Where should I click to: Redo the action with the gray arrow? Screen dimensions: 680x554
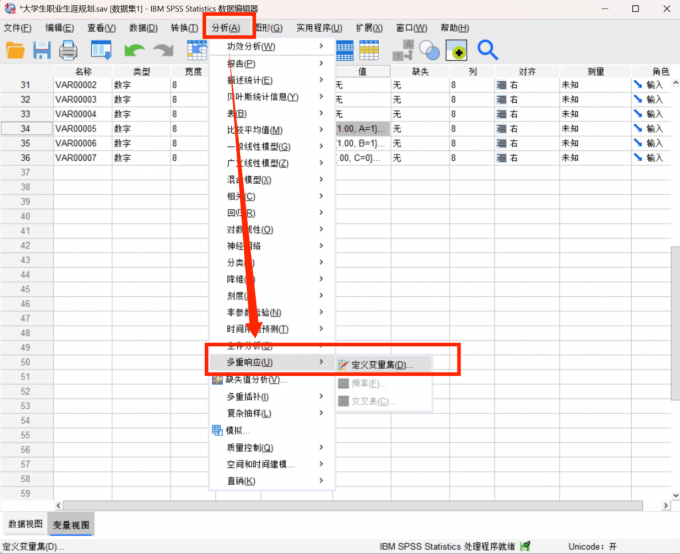pos(163,50)
